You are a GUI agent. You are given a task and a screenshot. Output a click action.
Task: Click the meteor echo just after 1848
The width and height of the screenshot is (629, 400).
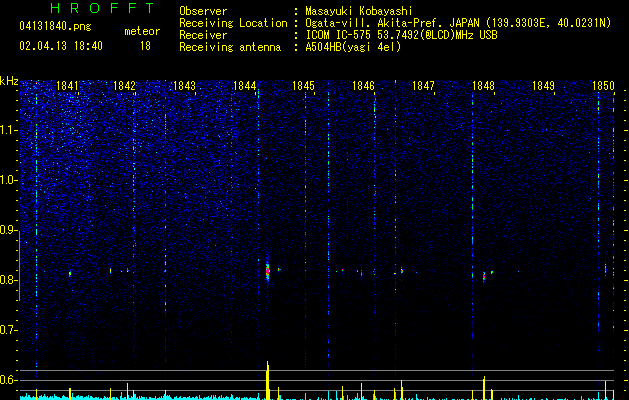(484, 276)
